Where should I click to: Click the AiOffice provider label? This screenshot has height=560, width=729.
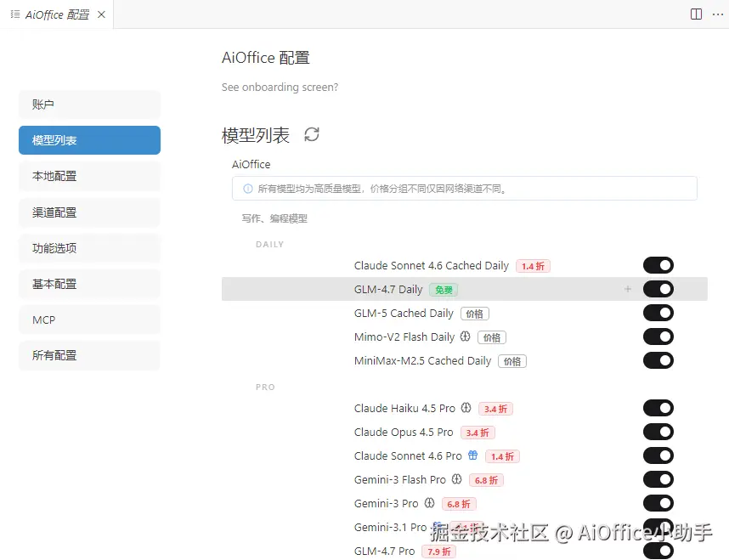pyautogui.click(x=251, y=164)
